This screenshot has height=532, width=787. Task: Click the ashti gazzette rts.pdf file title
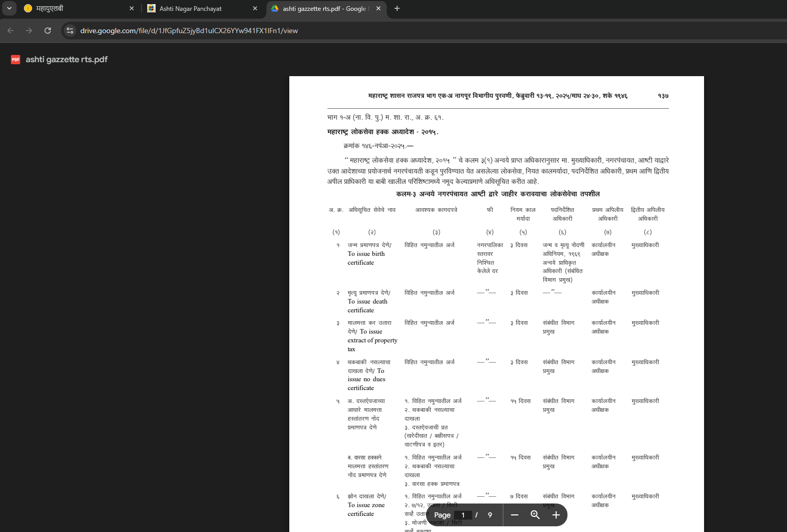point(67,60)
